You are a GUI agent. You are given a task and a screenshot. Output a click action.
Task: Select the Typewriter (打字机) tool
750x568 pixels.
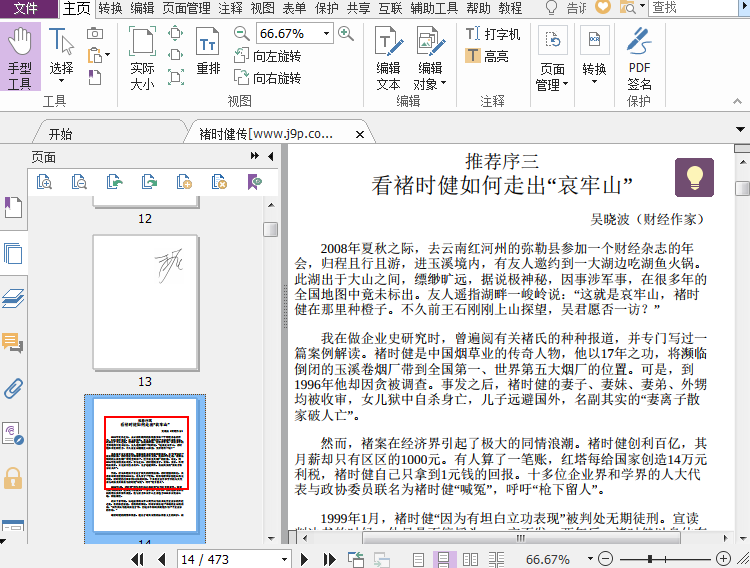tap(493, 34)
